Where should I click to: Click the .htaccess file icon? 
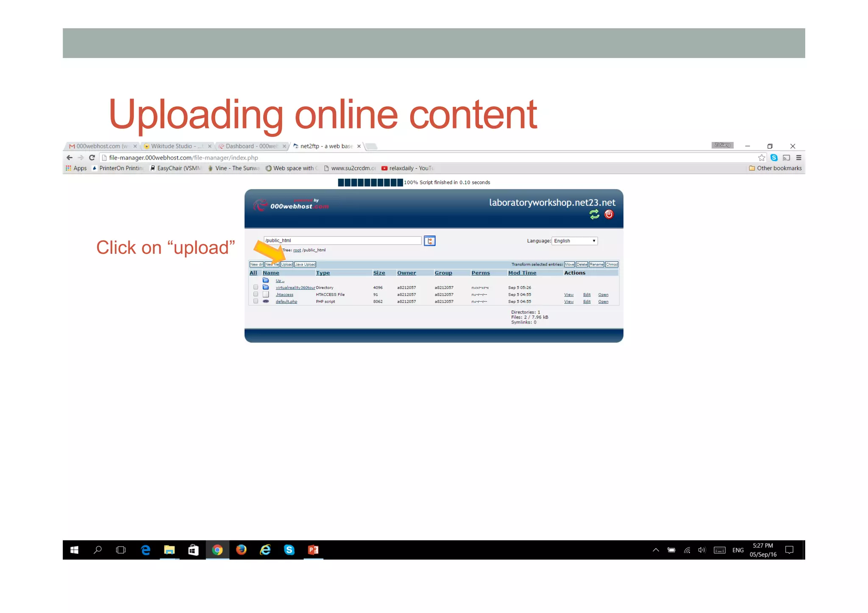pyautogui.click(x=266, y=294)
